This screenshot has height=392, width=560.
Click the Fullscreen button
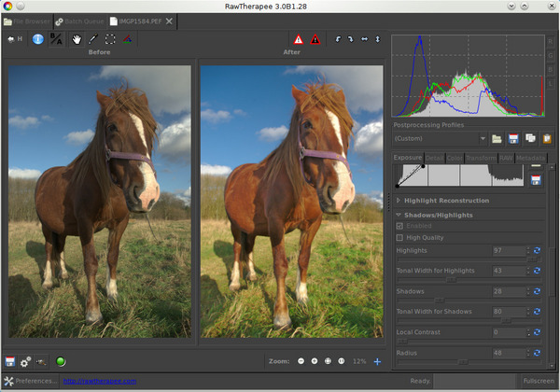pyautogui.click(x=538, y=381)
